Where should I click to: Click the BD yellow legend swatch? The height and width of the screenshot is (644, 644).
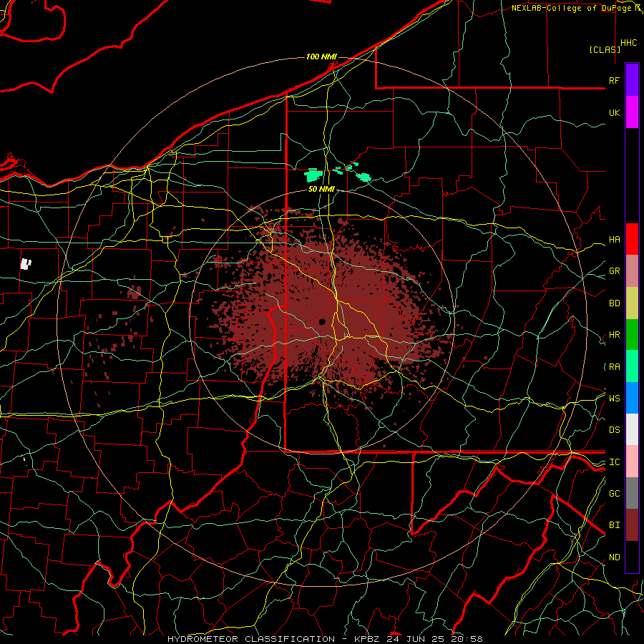coord(632,303)
